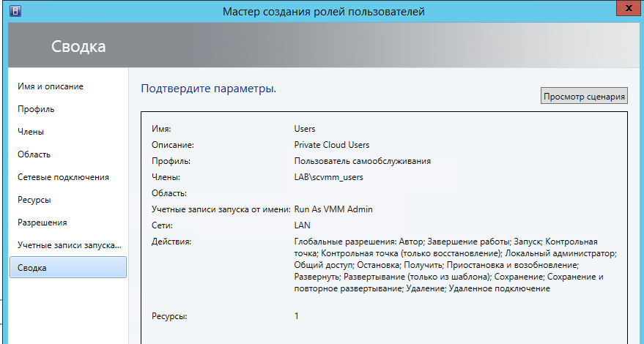Click the member entry 'LAB\scvmm_users'
This screenshot has width=644, height=344.
pyautogui.click(x=328, y=177)
